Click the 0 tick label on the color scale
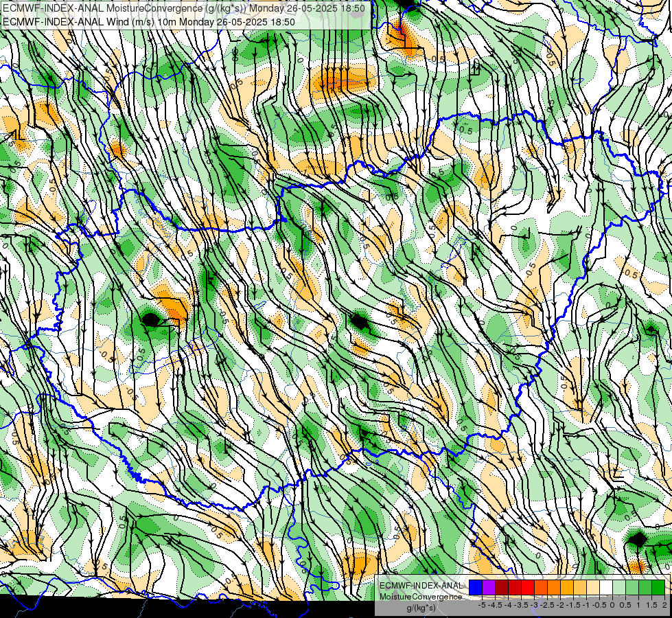 point(612,605)
